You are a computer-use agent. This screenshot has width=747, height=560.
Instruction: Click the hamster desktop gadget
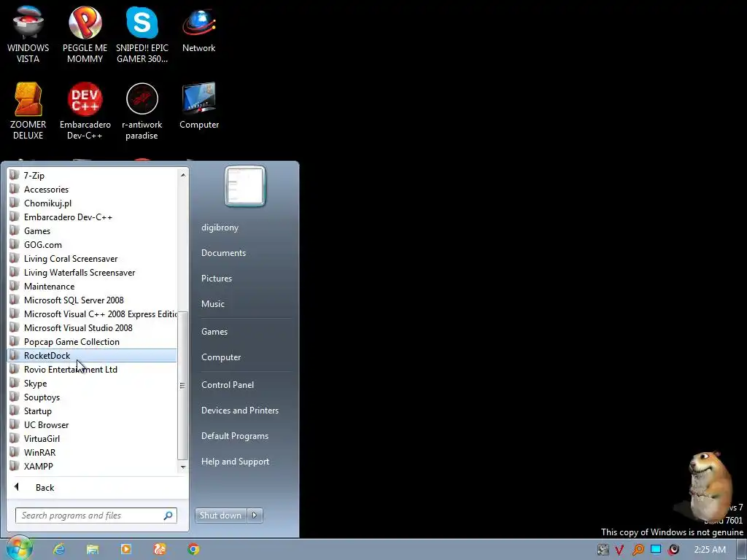tap(711, 485)
